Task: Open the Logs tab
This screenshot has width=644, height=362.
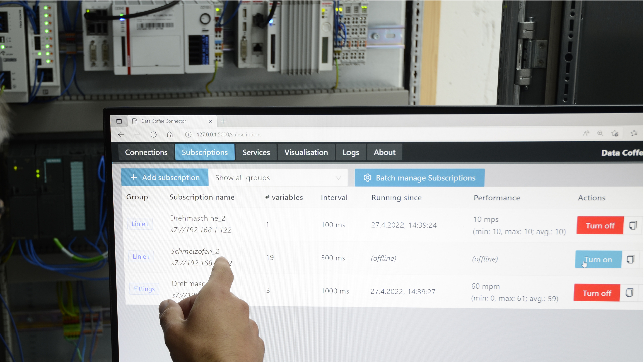Action: click(x=351, y=152)
